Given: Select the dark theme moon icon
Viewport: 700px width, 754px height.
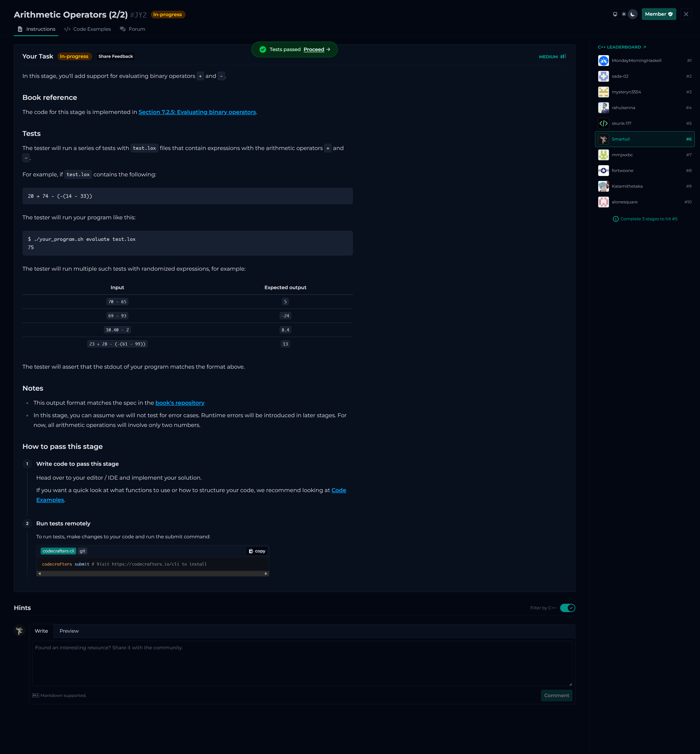Looking at the screenshot, I should click(x=632, y=14).
